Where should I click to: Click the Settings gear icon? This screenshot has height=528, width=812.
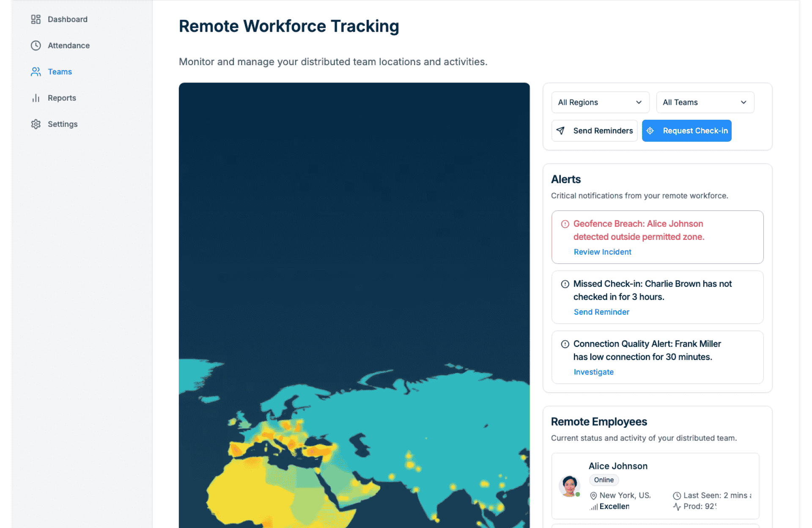tap(36, 124)
